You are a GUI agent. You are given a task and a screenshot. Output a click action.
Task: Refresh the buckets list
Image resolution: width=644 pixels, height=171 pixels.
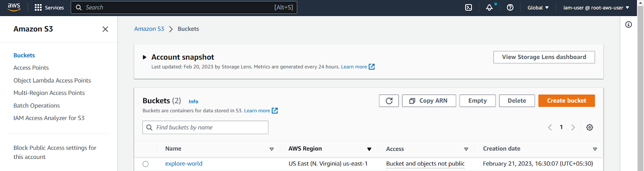389,101
